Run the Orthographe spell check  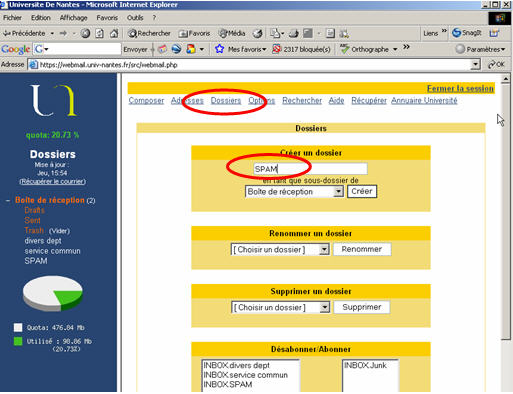(x=364, y=49)
